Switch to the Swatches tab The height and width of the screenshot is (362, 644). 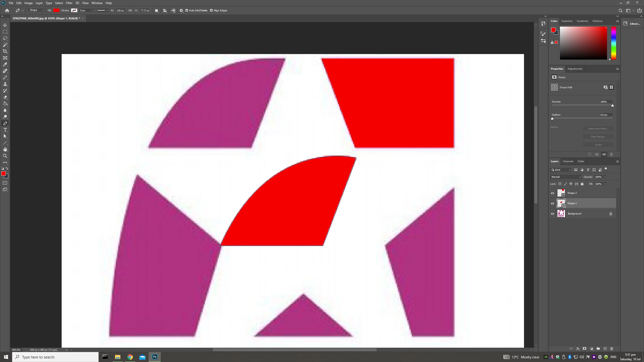[567, 21]
